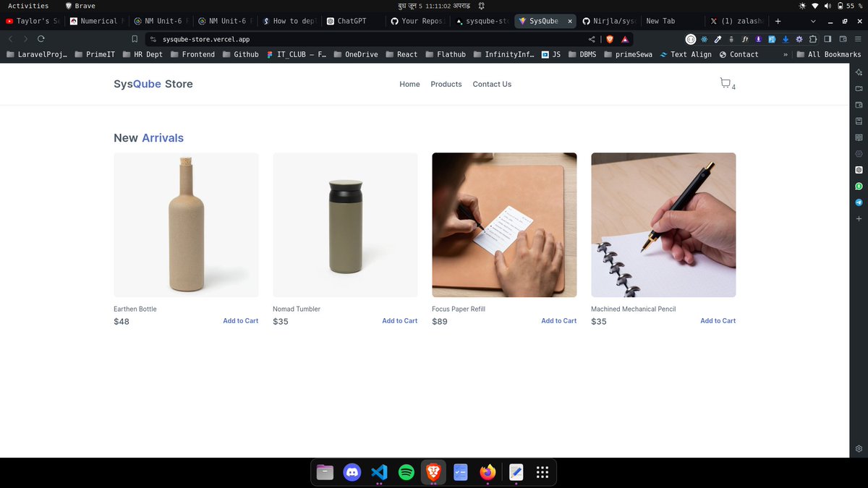Switch to the Taylor's YouTube tab
Image resolution: width=868 pixels, height=488 pixels.
(x=31, y=21)
